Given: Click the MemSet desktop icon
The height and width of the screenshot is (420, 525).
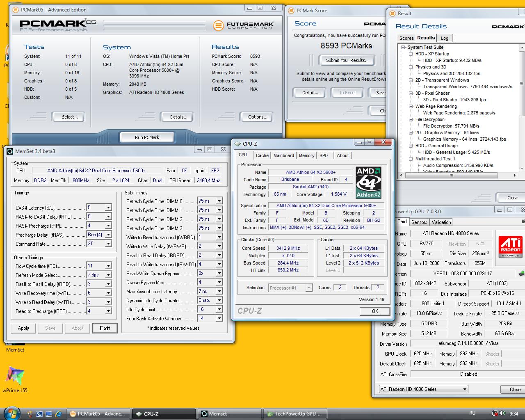Looking at the screenshot, I should pyautogui.click(x=15, y=347).
